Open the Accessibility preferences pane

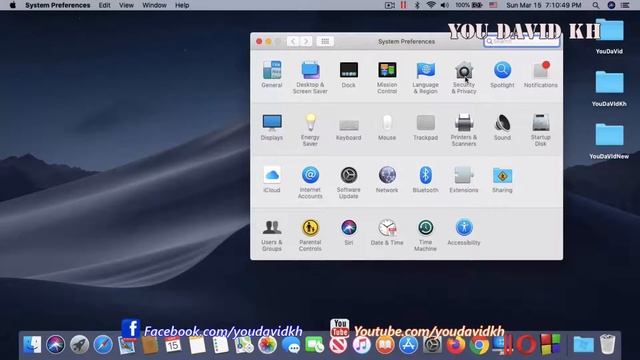(464, 232)
